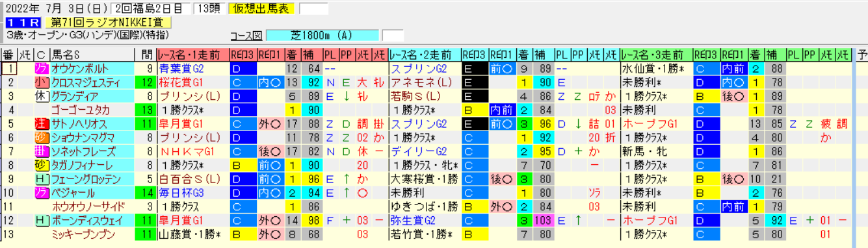
Task: Click the 砂 badge beside タガノフィナーレ
Action: (41, 165)
